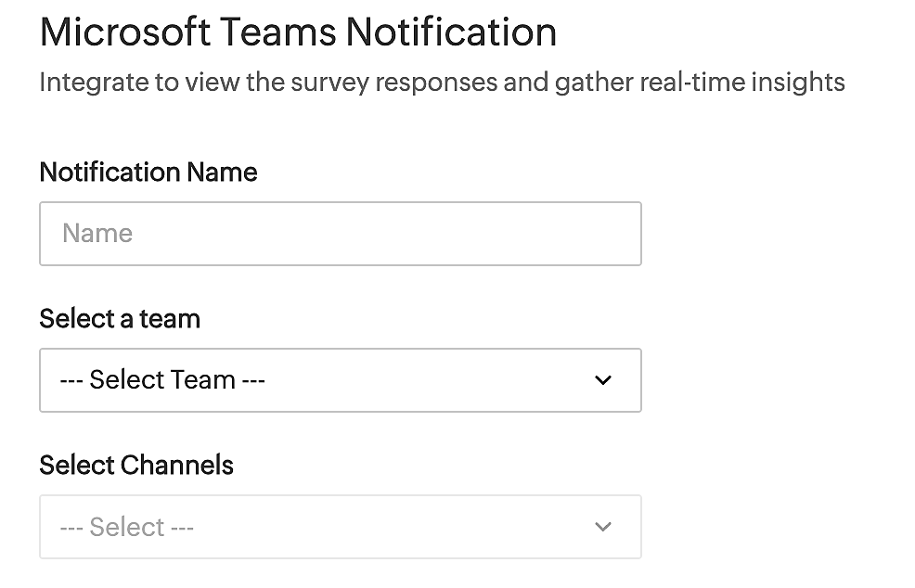Viewport: 915px width, 588px height.
Task: Click the Notification Name input field
Action: tap(340, 234)
